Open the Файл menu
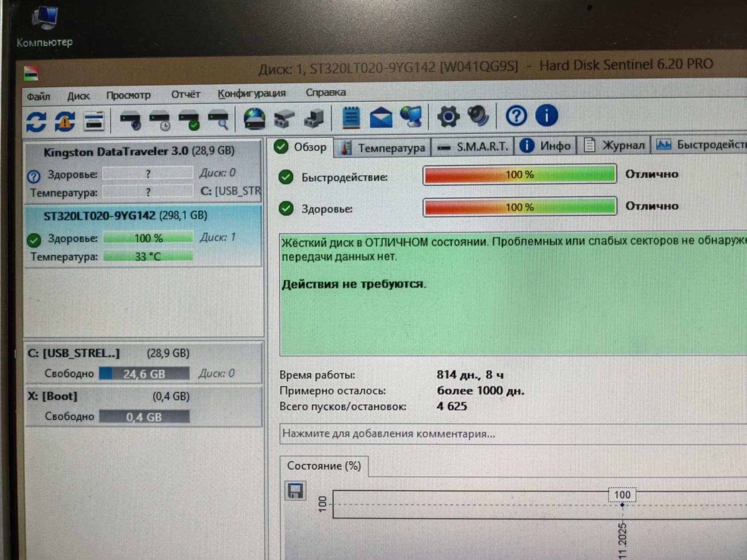 click(38, 96)
